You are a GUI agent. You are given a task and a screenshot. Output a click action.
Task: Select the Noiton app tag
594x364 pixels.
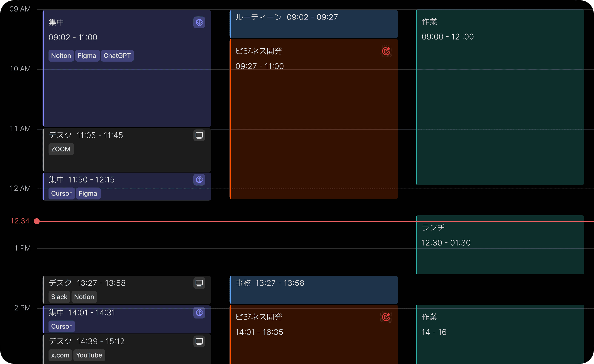click(x=61, y=56)
